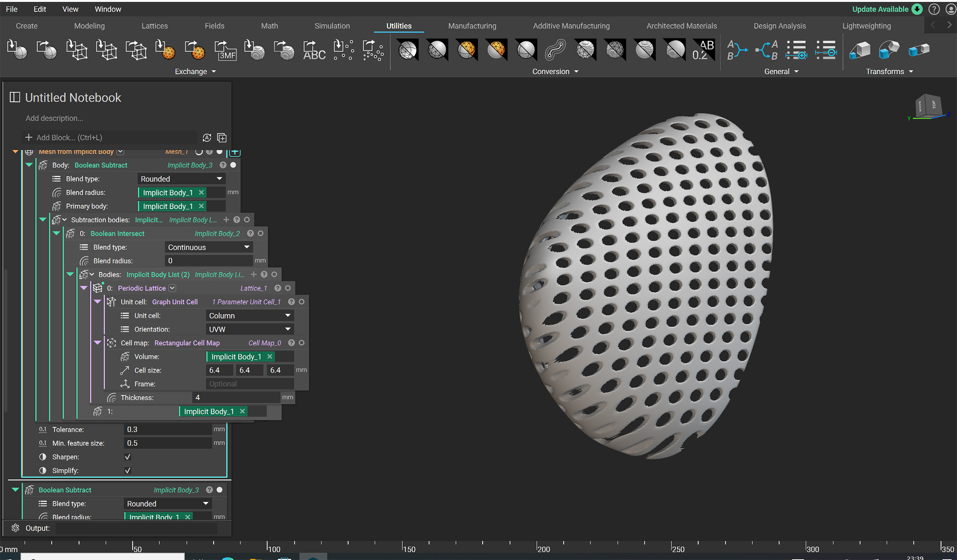Open the Unit cell Column dropdown

(250, 316)
